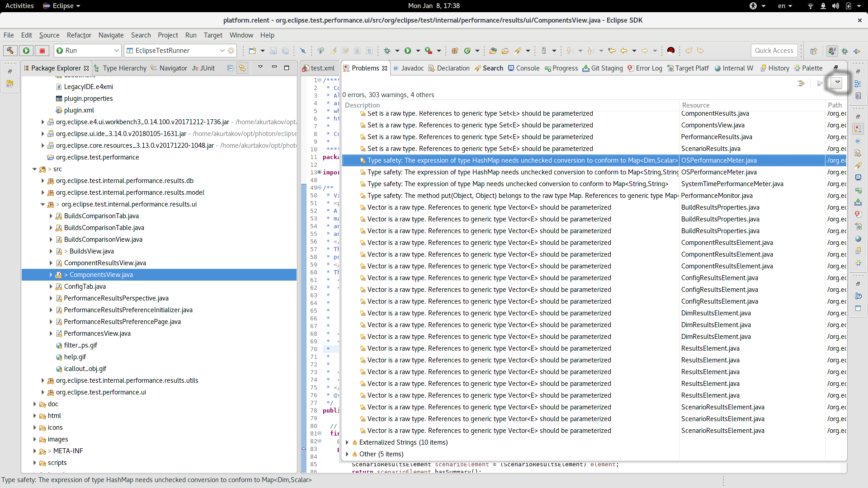Toggle Block Selection mode in toolbar
This screenshot has height=488, width=868.
(x=357, y=51)
